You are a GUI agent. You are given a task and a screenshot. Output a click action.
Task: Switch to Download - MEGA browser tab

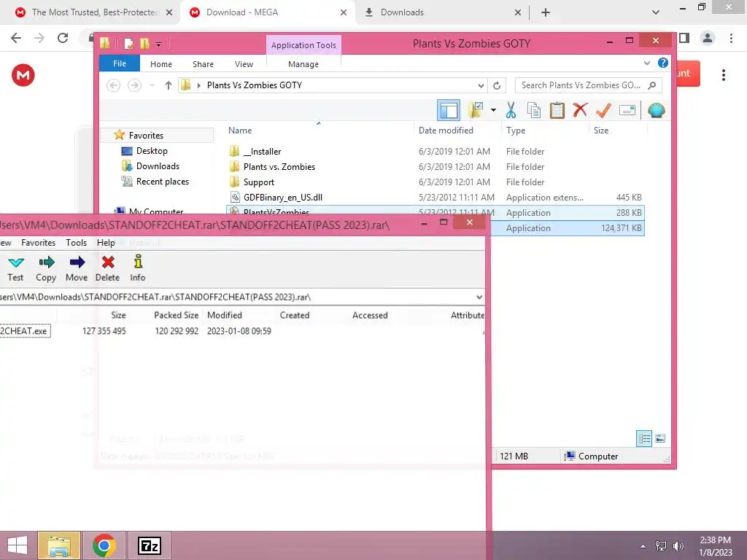pos(267,12)
